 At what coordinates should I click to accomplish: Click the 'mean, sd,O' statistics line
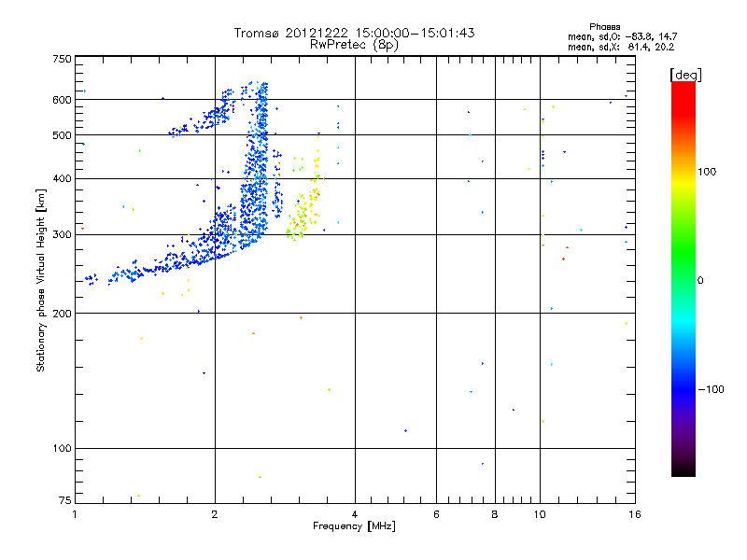click(x=622, y=36)
